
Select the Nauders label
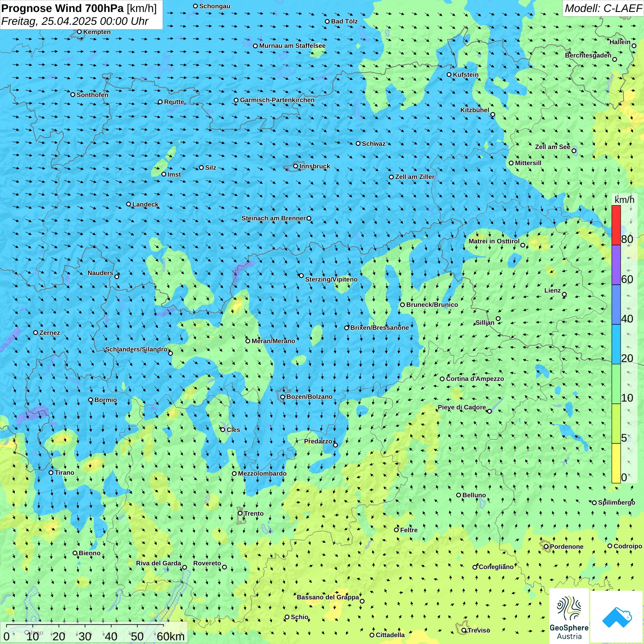100,273
